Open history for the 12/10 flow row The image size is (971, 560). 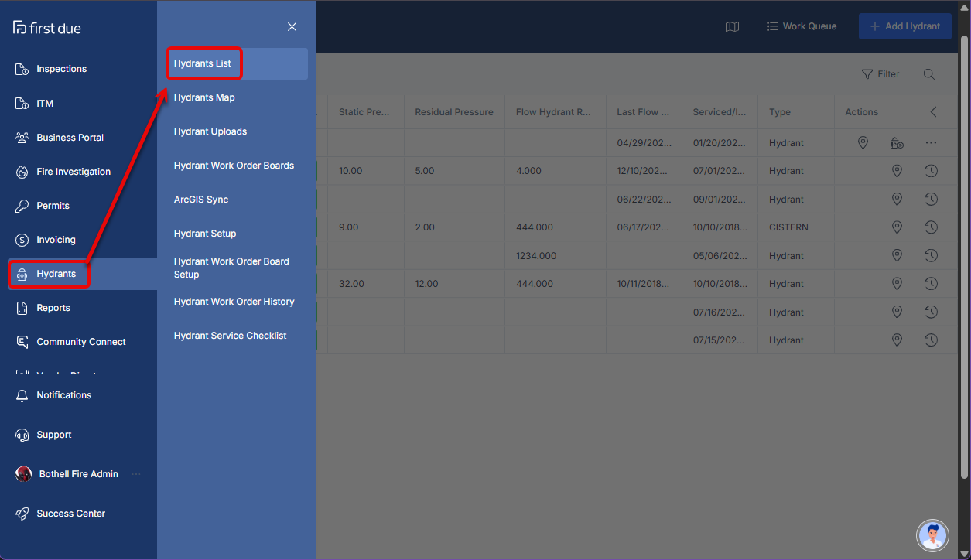[931, 171]
